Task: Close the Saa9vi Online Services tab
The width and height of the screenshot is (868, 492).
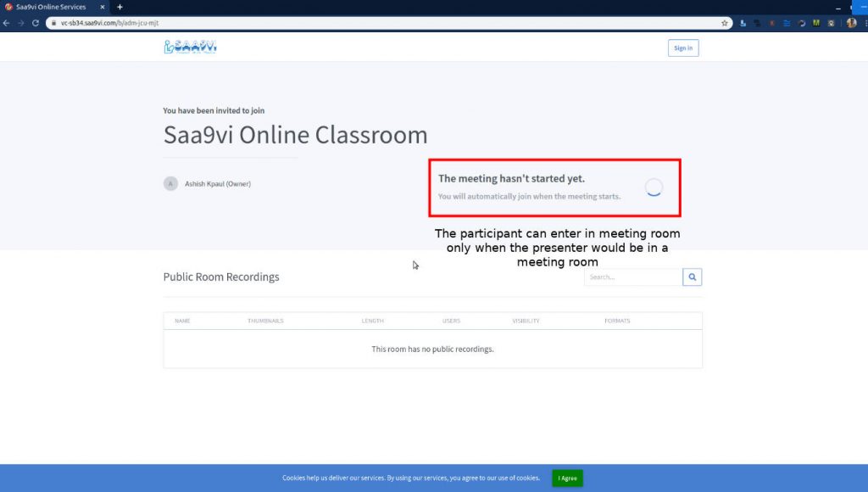Action: tap(103, 7)
